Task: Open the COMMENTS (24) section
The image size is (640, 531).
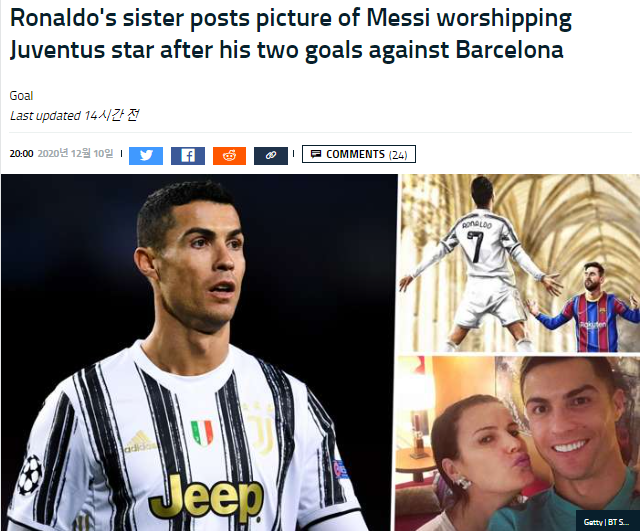Action: [359, 154]
